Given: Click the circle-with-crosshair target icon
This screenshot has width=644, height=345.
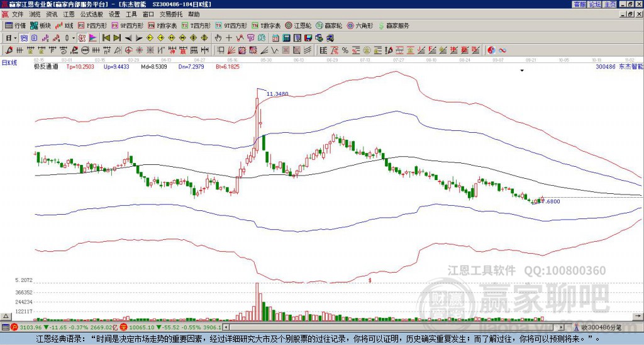Looking at the screenshot, I should click(128, 50).
